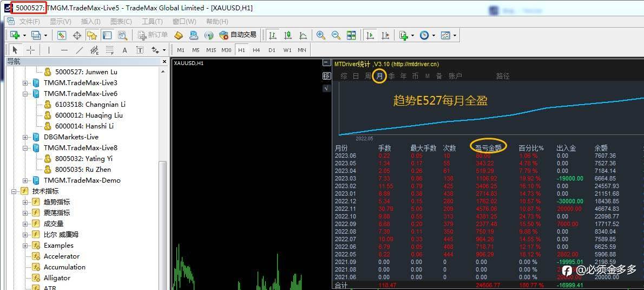Select the arrows drawing tool
The height and width of the screenshot is (290, 644).
pyautogui.click(x=156, y=50)
